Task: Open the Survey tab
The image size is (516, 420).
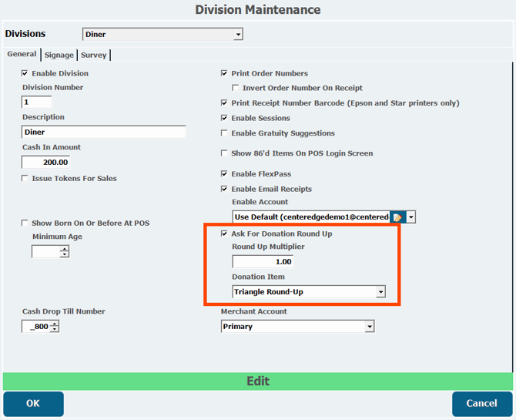Action: [x=94, y=55]
